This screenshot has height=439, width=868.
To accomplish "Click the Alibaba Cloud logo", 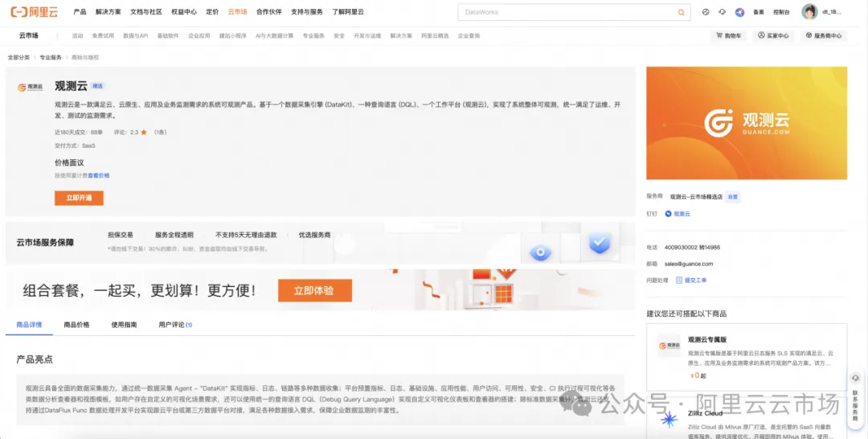I will 35,11.
